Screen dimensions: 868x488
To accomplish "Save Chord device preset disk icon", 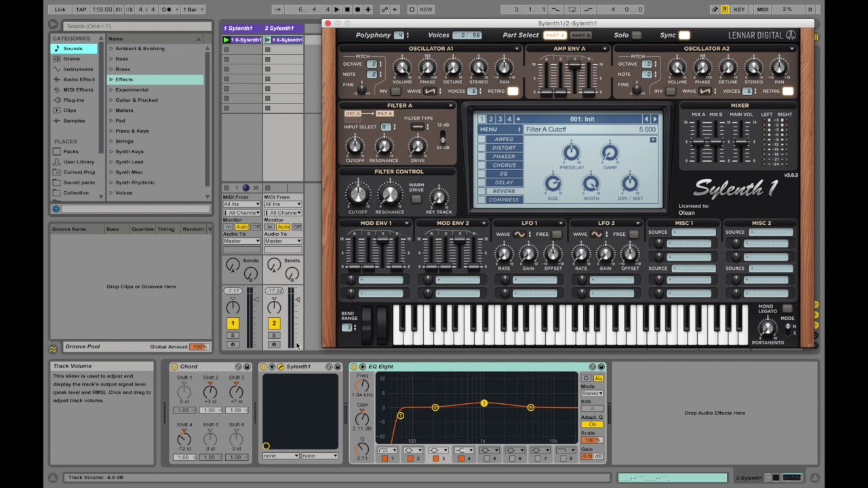I will [x=247, y=367].
